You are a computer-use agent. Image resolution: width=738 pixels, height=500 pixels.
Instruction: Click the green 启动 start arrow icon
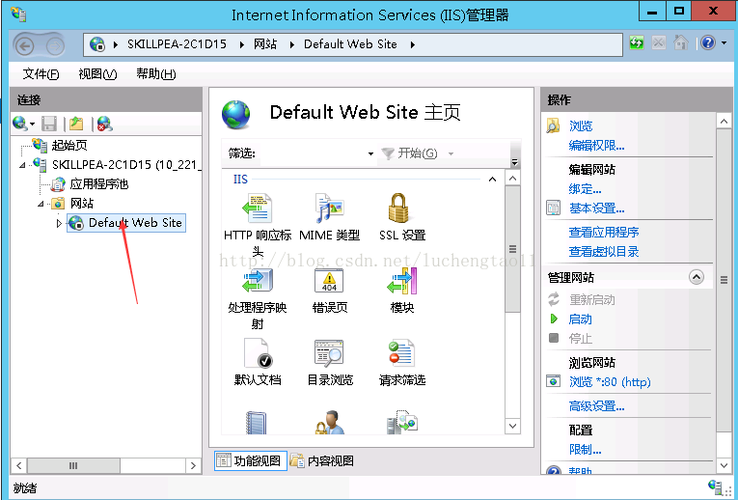(554, 319)
